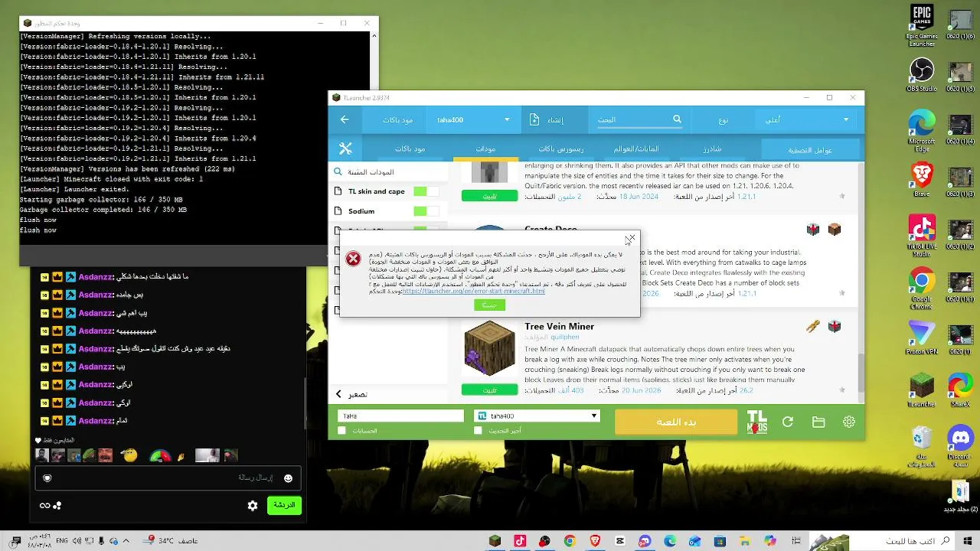Open the taha400 version dropdown at the bottom
This screenshot has height=551, width=980.
537,416
